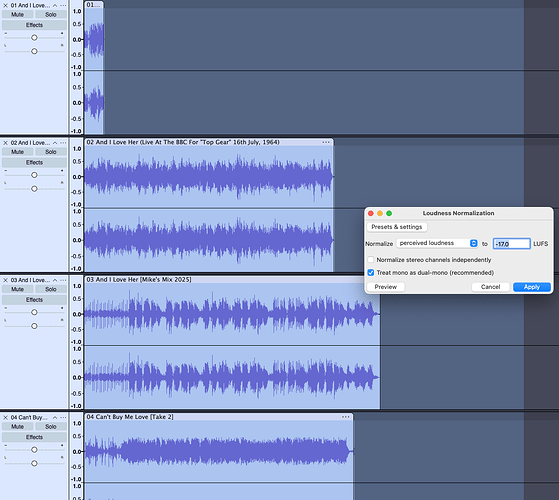Close track 03 And I Love with X

pyautogui.click(x=5, y=280)
